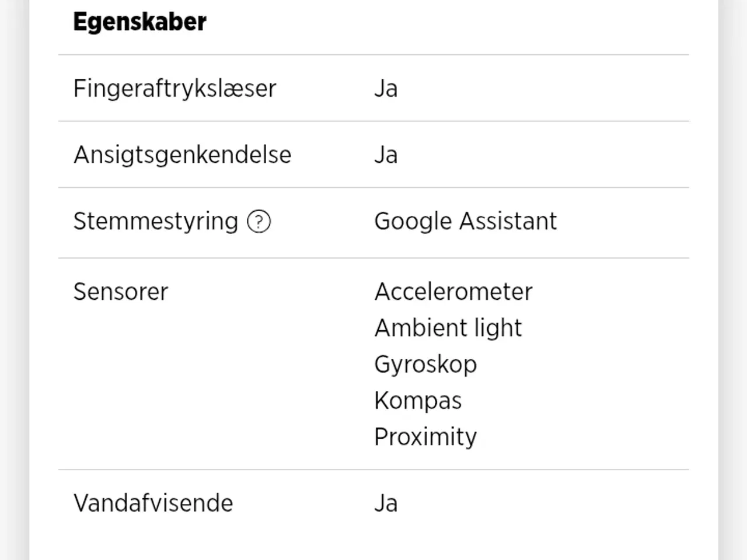Select Proximity in the sensor list

pos(425,437)
